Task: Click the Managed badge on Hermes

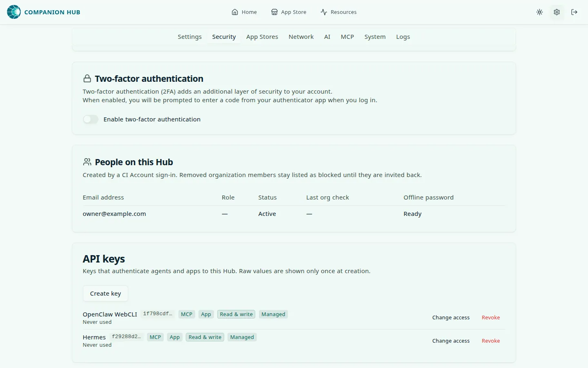Action: (x=242, y=337)
